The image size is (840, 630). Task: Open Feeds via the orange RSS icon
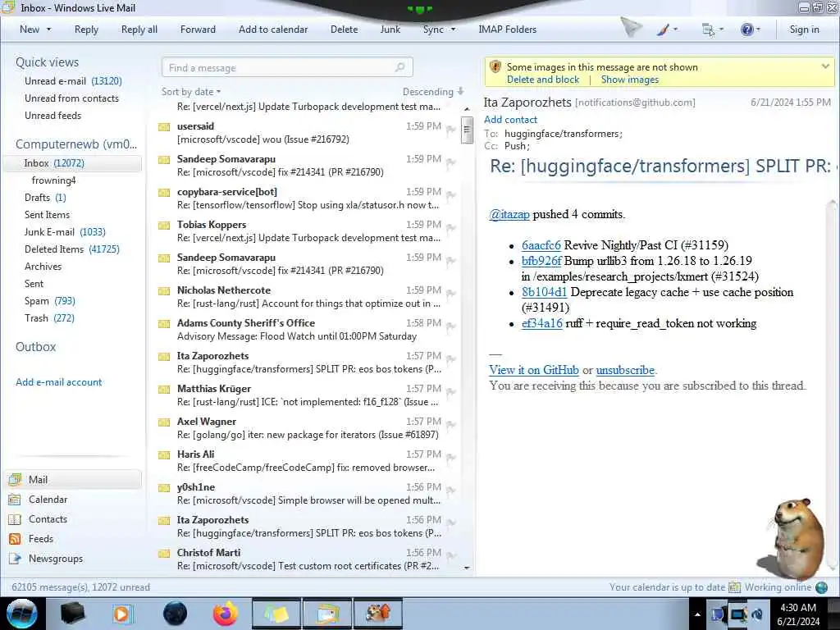click(x=15, y=539)
